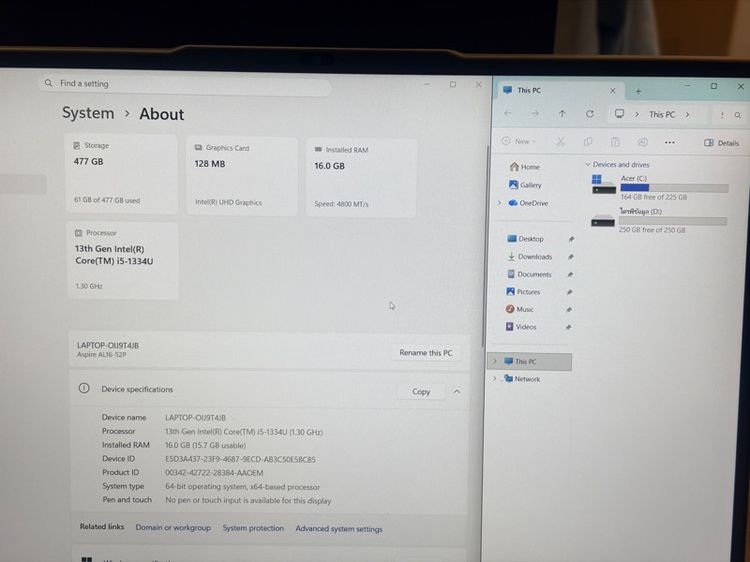Go back to System breadcrumb
This screenshot has width=750, height=562.
(x=88, y=113)
